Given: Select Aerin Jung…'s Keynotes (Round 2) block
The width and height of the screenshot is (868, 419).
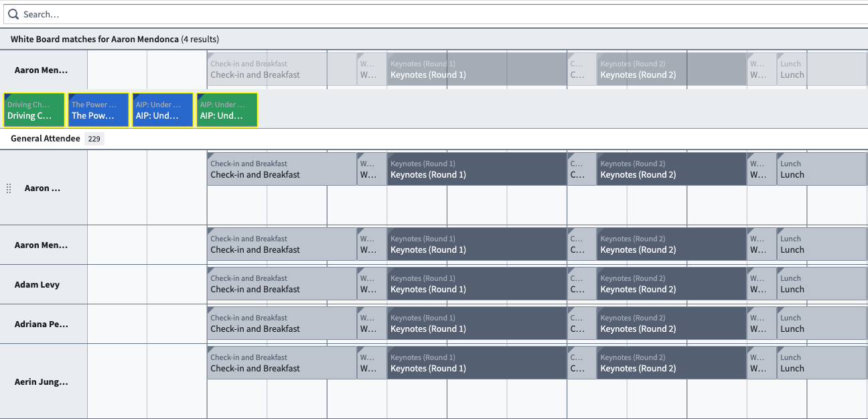Looking at the screenshot, I should [x=672, y=363].
